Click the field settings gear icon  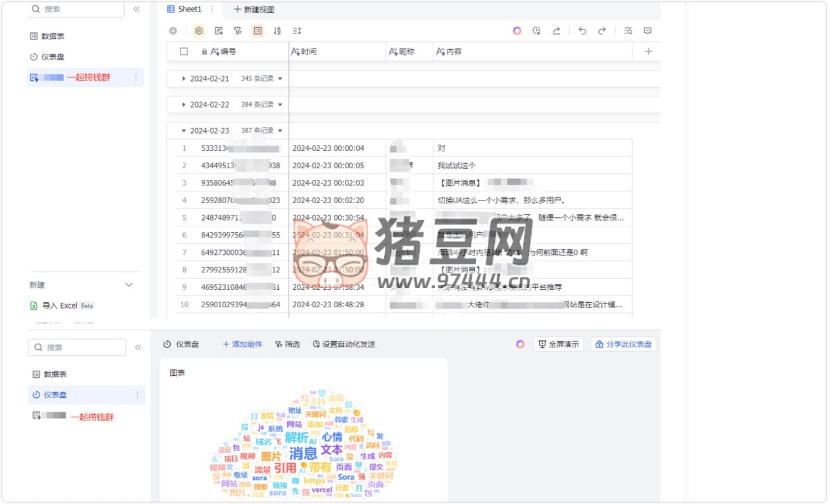tap(199, 30)
